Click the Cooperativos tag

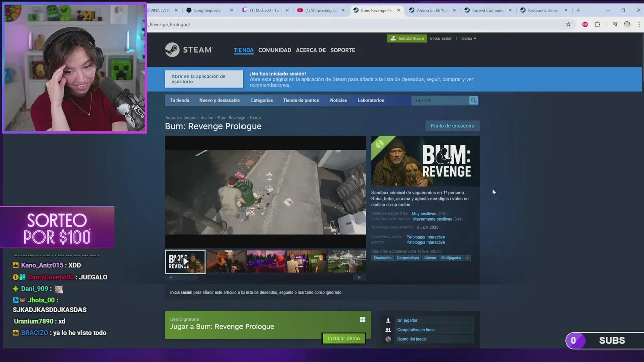point(408,258)
